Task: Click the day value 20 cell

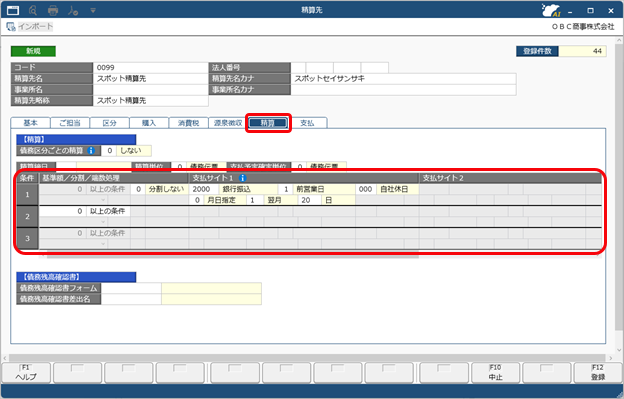Action: pos(310,200)
